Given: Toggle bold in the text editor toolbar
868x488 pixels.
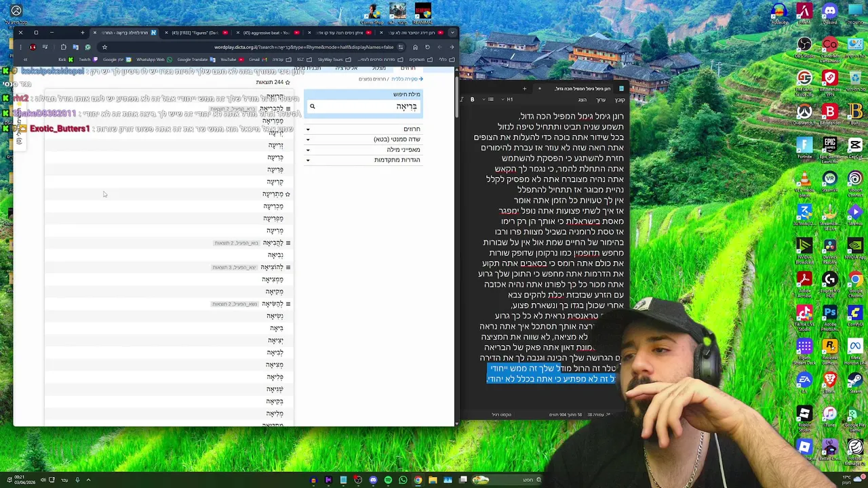Looking at the screenshot, I should 472,100.
